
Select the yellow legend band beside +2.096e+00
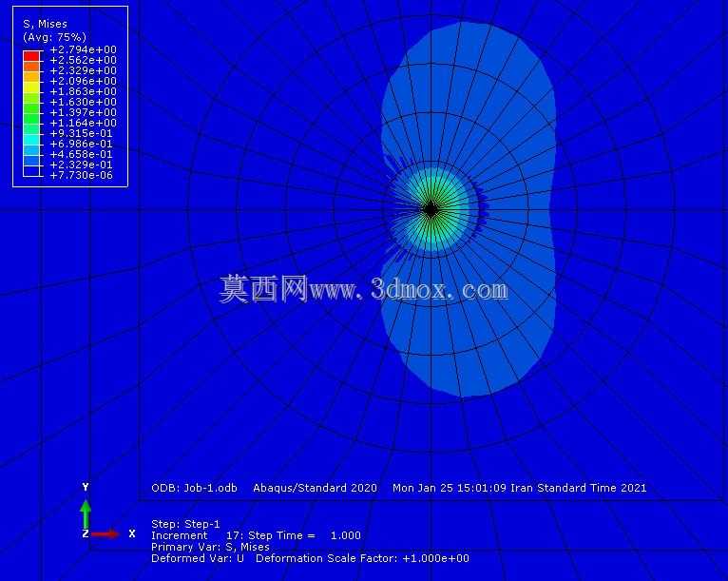[x=31, y=87]
